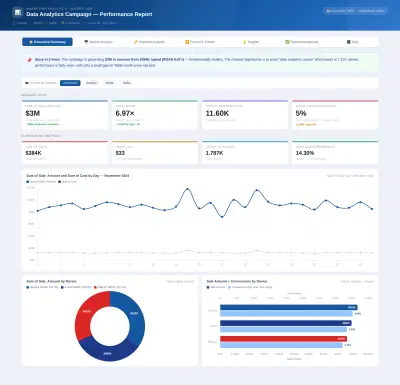This screenshot has height=385, width=400.
Task: Click the 6.97× ROAS KPI card
Action: tap(155, 115)
